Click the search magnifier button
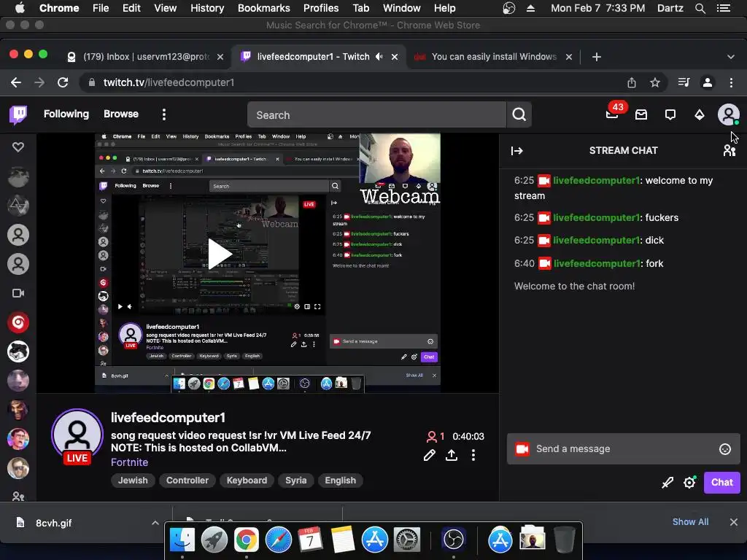This screenshot has width=747, height=560. point(519,114)
